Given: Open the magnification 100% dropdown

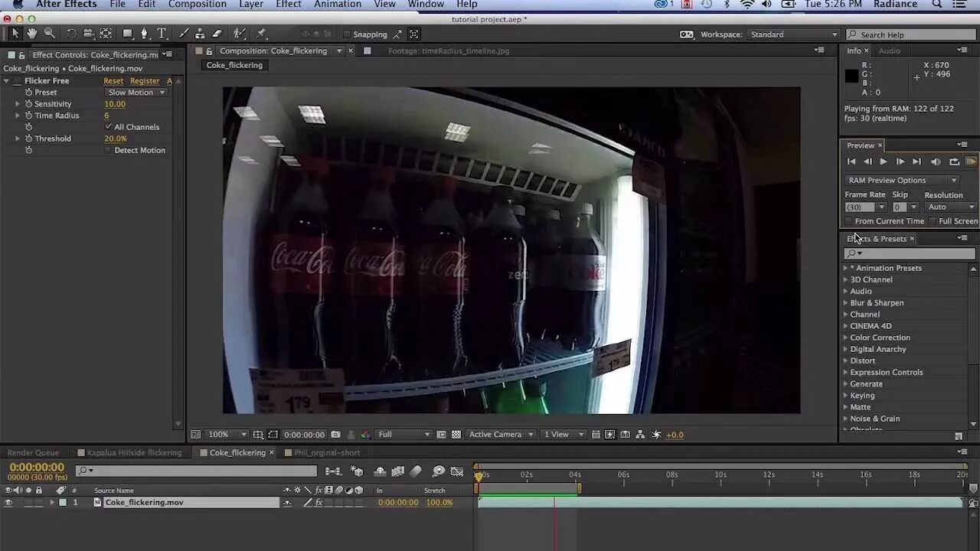Looking at the screenshot, I should [x=228, y=435].
